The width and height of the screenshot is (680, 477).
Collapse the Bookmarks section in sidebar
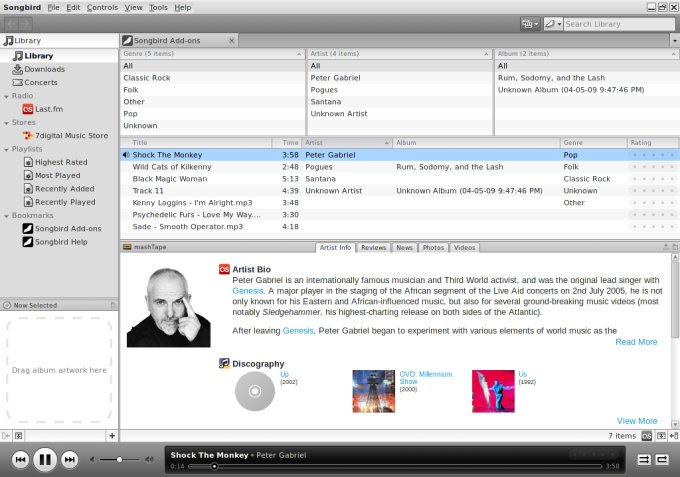tap(6, 215)
